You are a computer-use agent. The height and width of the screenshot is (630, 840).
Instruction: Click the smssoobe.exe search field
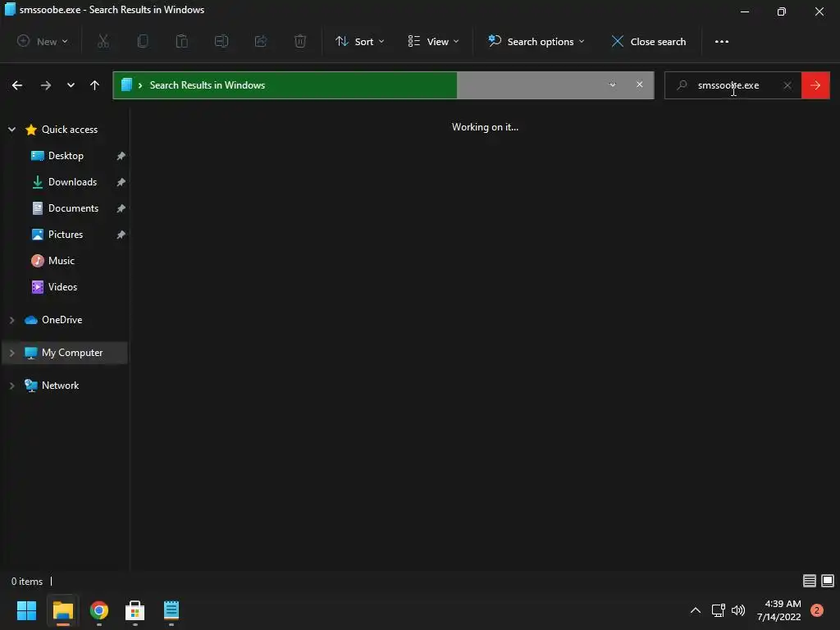coord(733,85)
